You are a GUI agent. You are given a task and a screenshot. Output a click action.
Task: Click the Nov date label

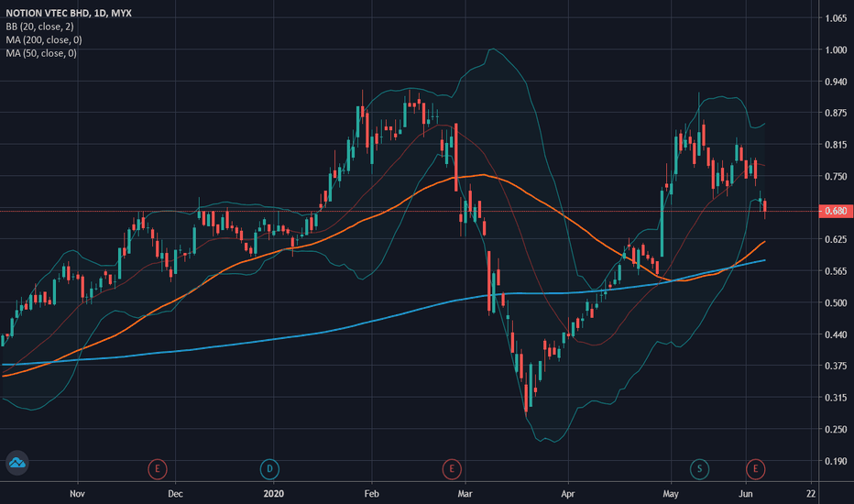[77, 494]
